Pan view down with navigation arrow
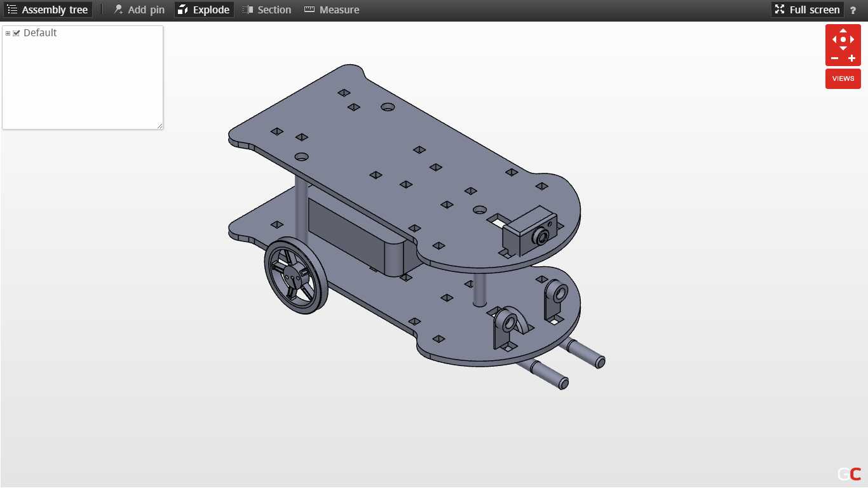This screenshot has width=868, height=488. (843, 48)
